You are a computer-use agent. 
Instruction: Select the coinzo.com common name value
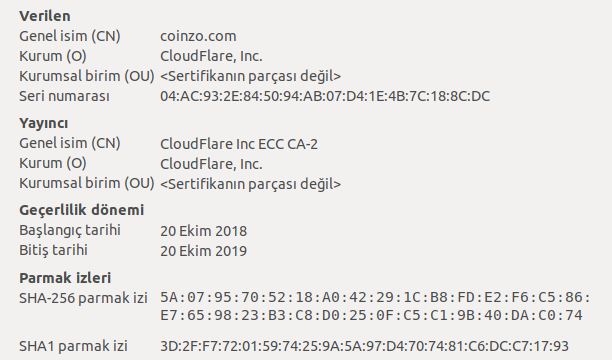click(x=198, y=36)
